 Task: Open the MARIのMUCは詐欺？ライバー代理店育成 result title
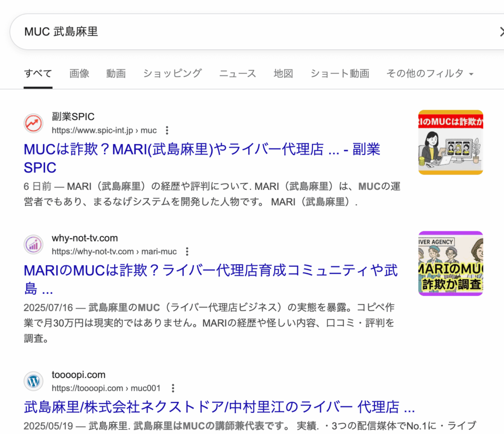pos(211,279)
